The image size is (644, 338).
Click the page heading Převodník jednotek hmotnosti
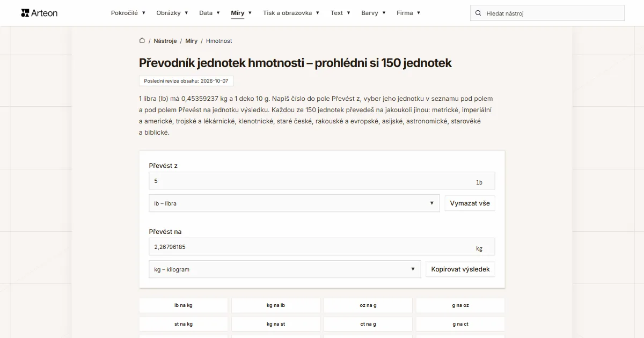(x=295, y=63)
